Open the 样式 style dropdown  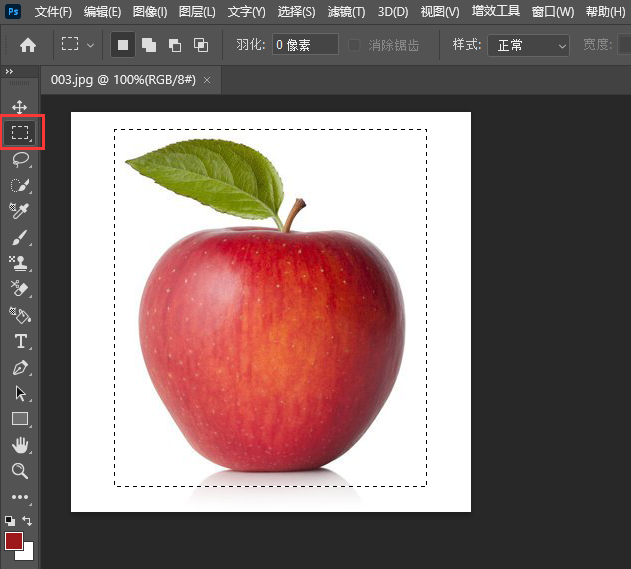click(x=528, y=45)
